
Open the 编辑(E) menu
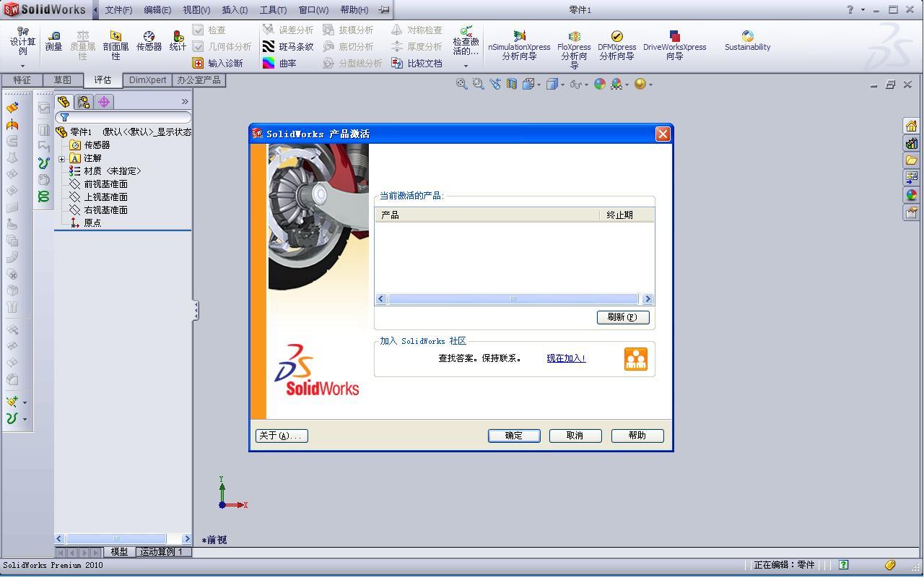[157, 10]
